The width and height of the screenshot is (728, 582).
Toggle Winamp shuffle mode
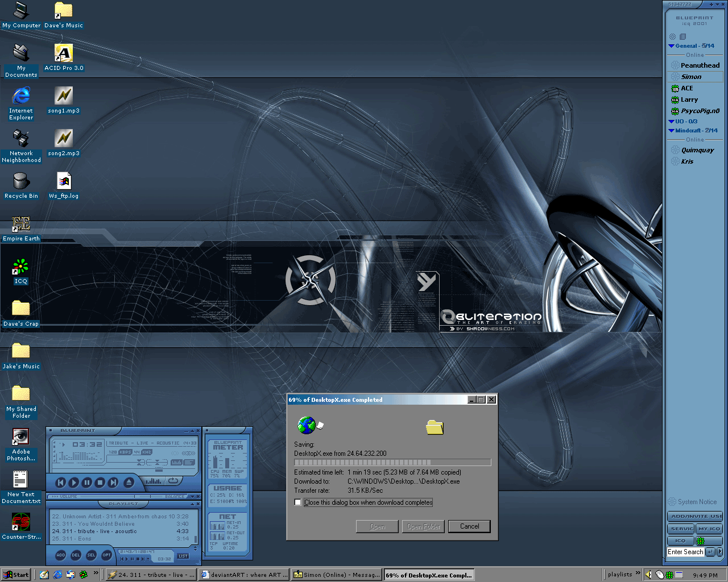point(154,481)
